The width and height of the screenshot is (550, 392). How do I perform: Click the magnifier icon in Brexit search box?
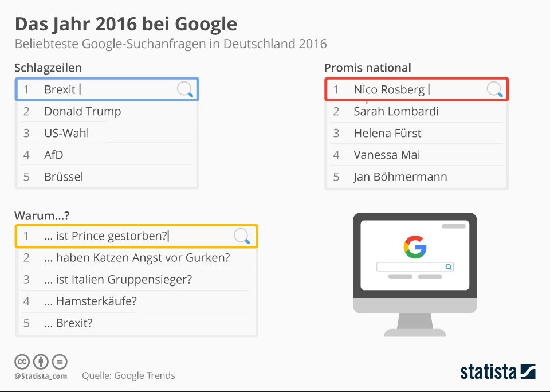pyautogui.click(x=185, y=89)
